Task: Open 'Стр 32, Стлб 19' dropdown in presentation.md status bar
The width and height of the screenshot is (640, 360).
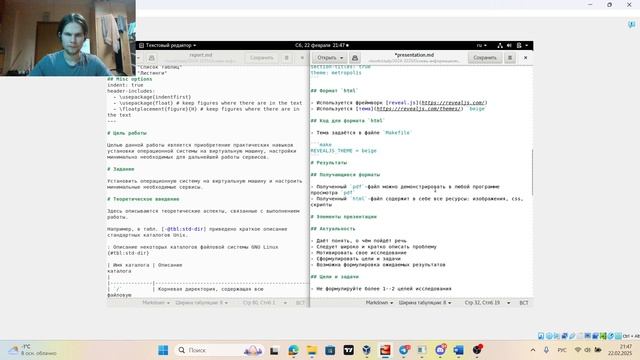Action: (487, 303)
